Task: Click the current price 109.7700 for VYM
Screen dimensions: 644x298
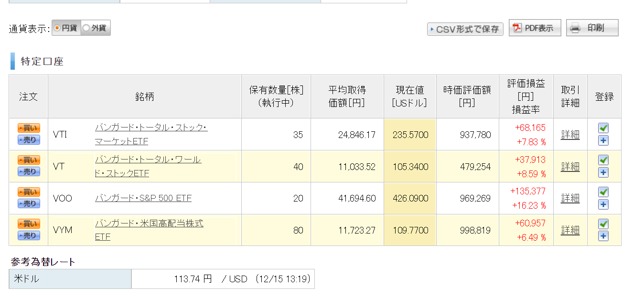Action: coord(410,231)
